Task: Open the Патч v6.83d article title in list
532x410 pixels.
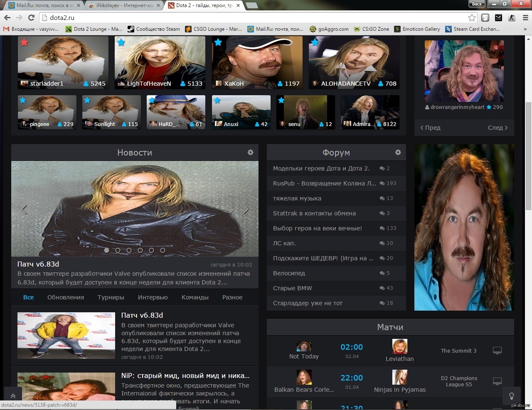Action: (142, 315)
